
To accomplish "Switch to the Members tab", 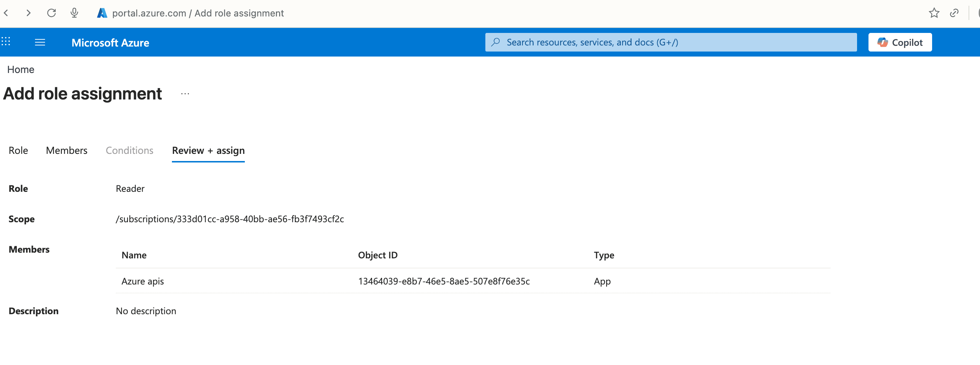I will (x=66, y=151).
